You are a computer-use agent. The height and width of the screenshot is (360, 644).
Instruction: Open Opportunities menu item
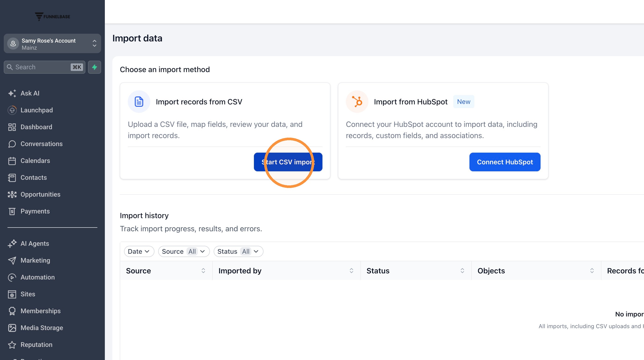click(x=40, y=195)
